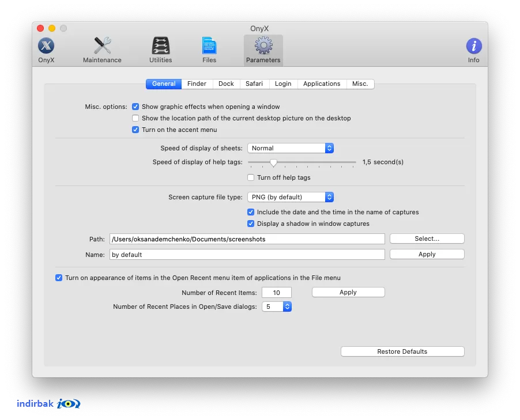Switch to the Login tab
The height and width of the screenshot is (420, 520).
283,84
